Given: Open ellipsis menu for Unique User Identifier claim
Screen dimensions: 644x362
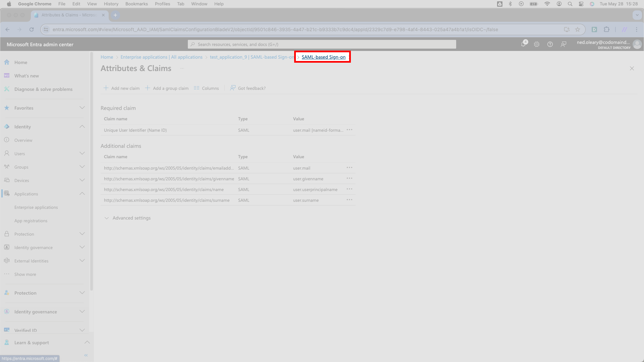Looking at the screenshot, I should click(350, 130).
